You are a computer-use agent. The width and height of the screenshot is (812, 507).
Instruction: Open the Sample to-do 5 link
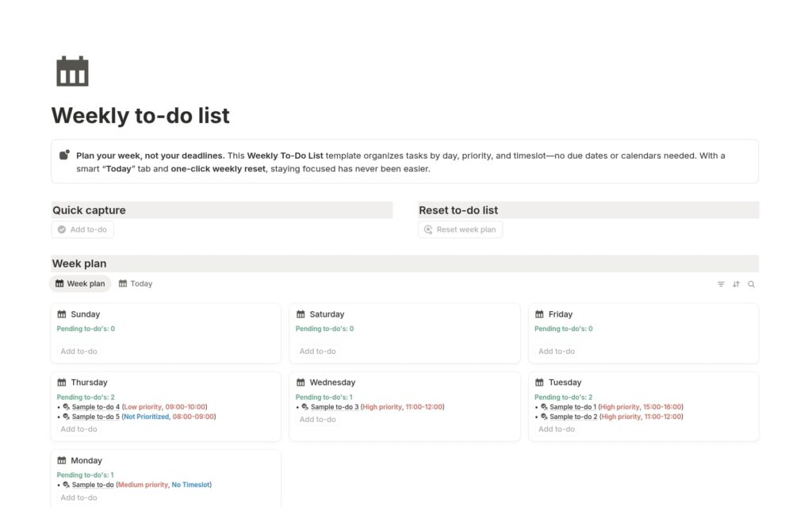96,417
